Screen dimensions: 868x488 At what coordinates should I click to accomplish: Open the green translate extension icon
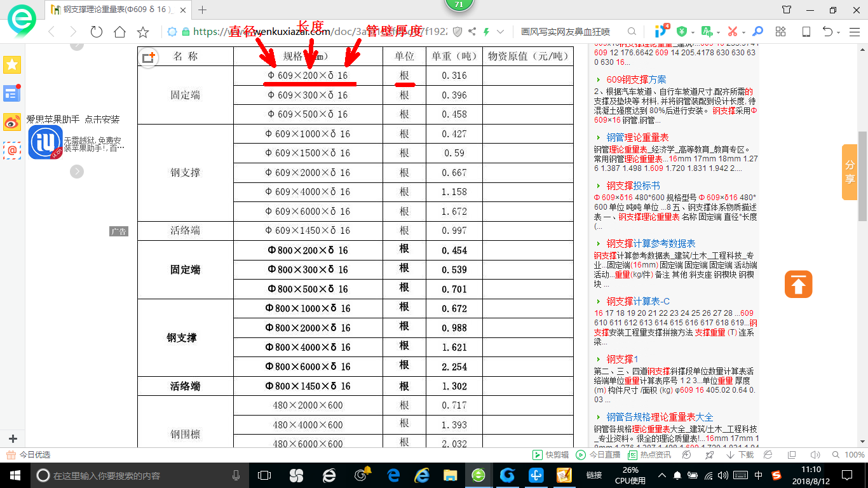pyautogui.click(x=706, y=32)
